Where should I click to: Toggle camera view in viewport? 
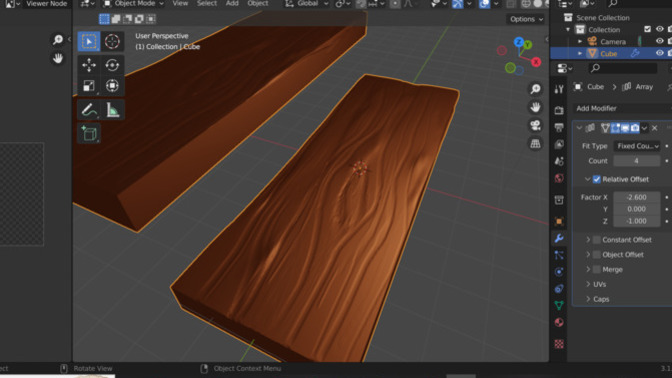coord(535,125)
